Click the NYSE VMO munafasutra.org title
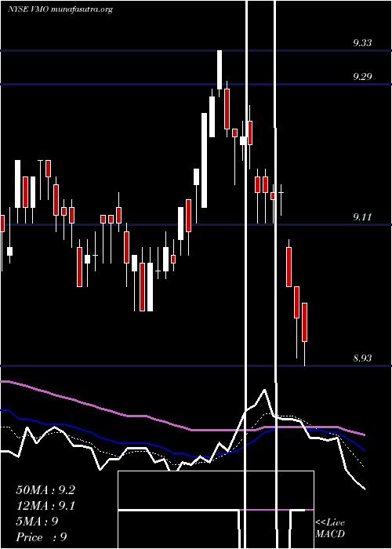This screenshot has width=392, height=549. [60, 9]
